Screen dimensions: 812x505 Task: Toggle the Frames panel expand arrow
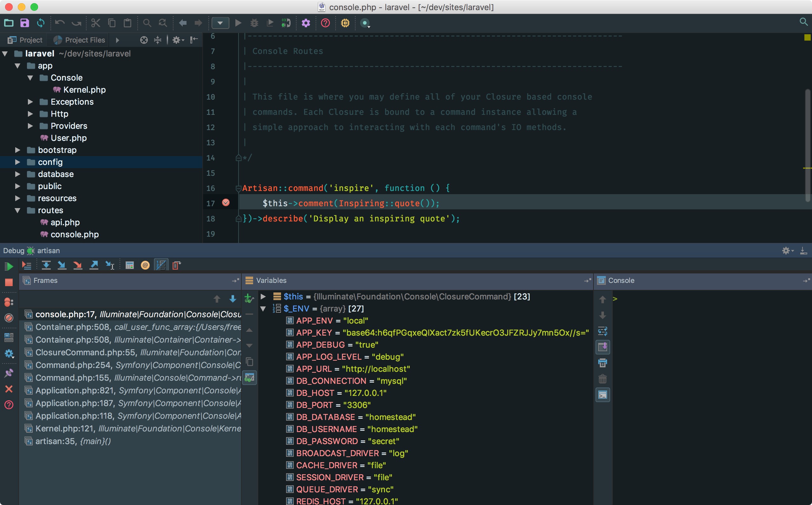[236, 280]
